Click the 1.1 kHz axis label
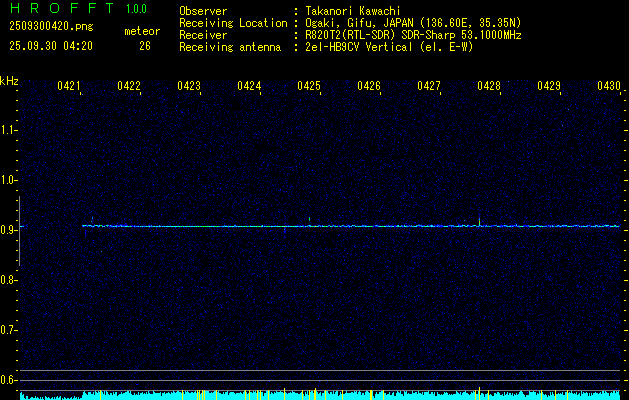Screen dimensions: 629x400 (x=8, y=130)
